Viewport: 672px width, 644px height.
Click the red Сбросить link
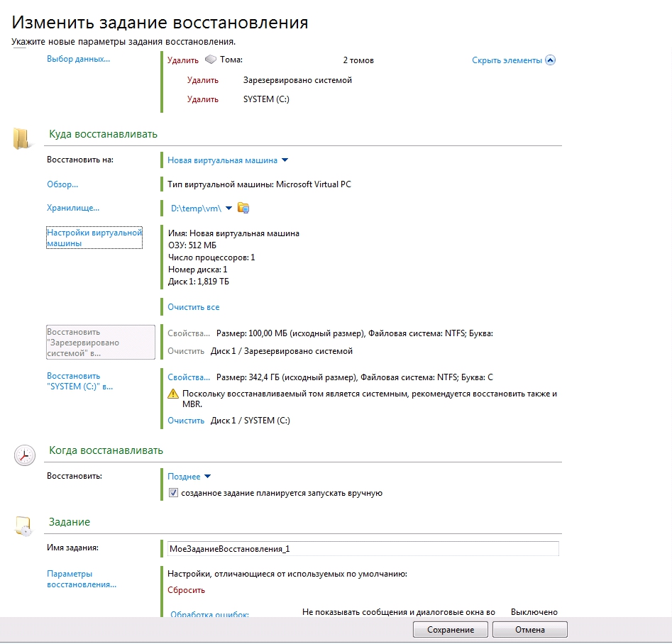pos(186,590)
